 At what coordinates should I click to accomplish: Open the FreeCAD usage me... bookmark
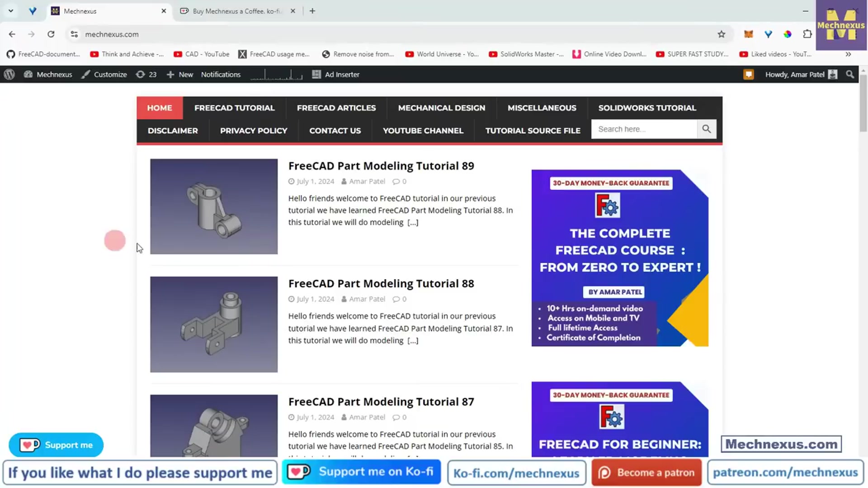[x=274, y=54]
